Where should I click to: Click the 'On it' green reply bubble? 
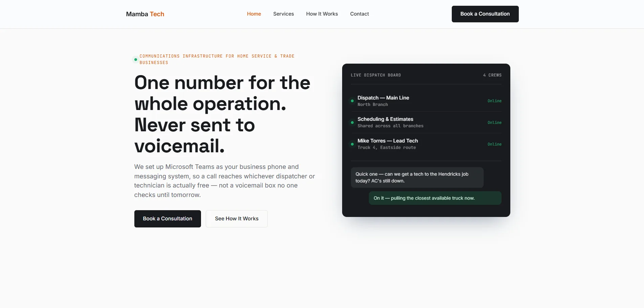click(435, 198)
